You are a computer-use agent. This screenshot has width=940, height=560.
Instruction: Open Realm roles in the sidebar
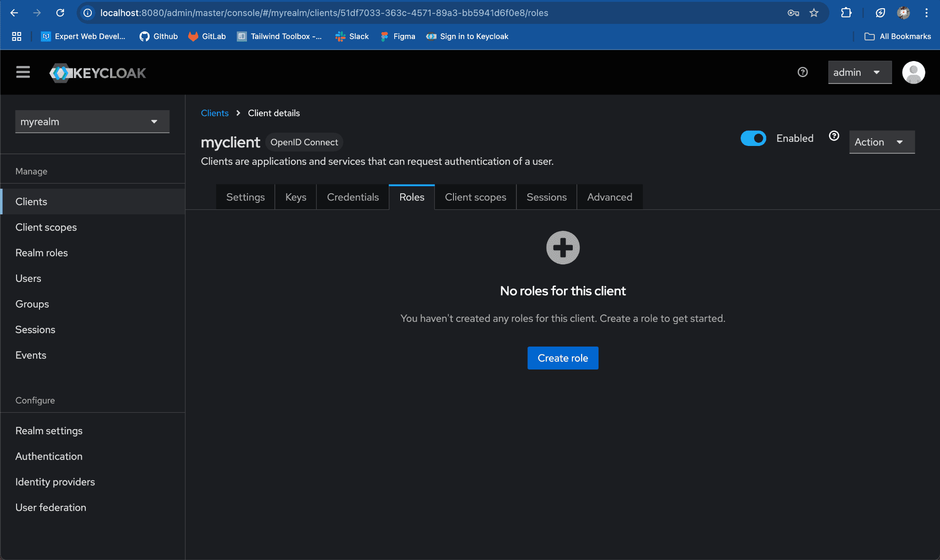tap(41, 253)
